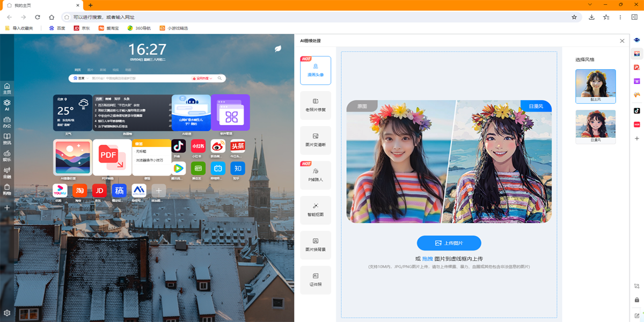
Task: Click the TikTok icon in right sidebar
Action: point(637,111)
